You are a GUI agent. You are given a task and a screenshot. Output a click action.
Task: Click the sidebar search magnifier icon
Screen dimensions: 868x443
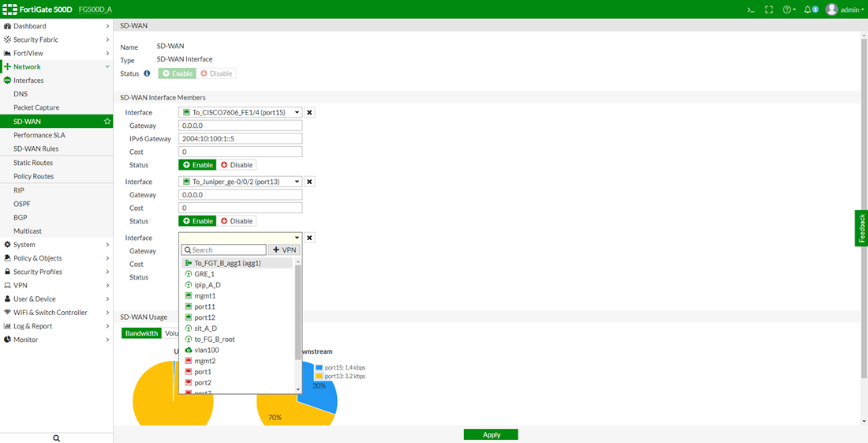pyautogui.click(x=56, y=437)
